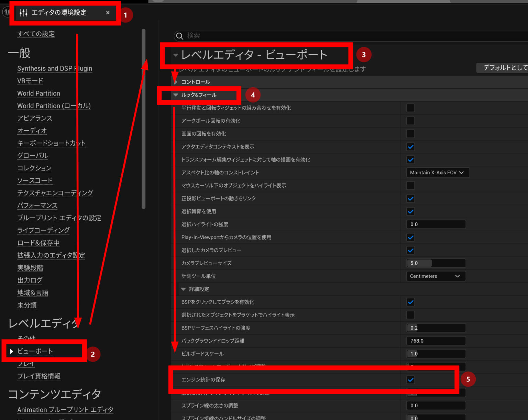
Task: Enable マウスカーソル下のオブジェクトをハイライト表示
Action: 410,185
